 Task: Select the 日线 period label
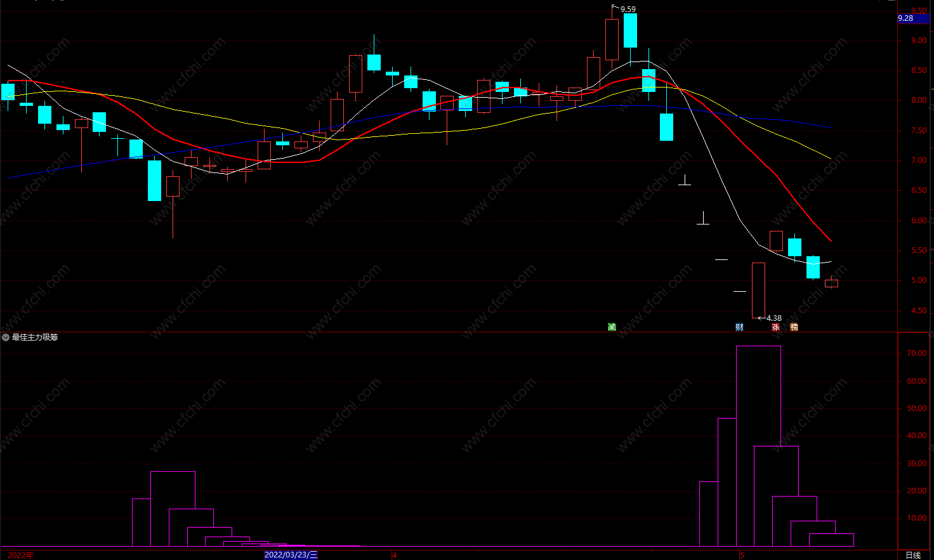913,555
